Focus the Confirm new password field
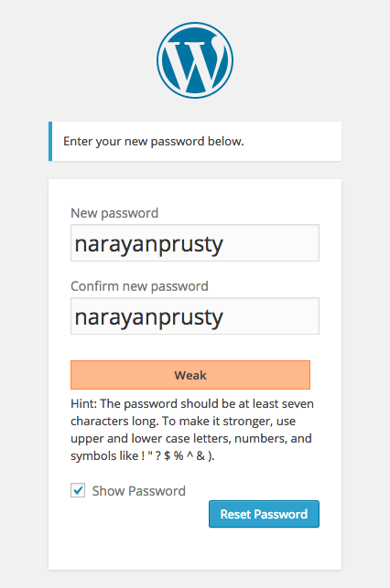 click(195, 315)
